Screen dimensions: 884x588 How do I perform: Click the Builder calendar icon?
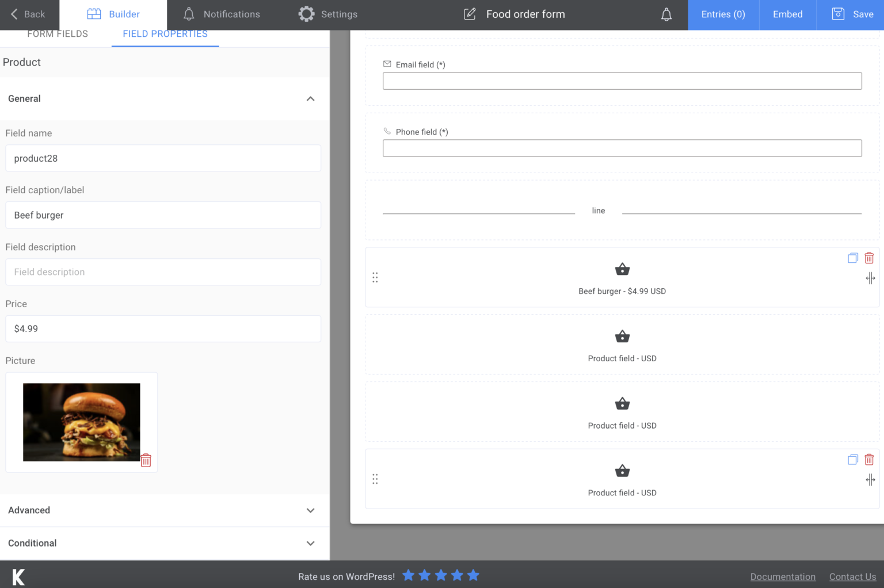click(x=93, y=14)
